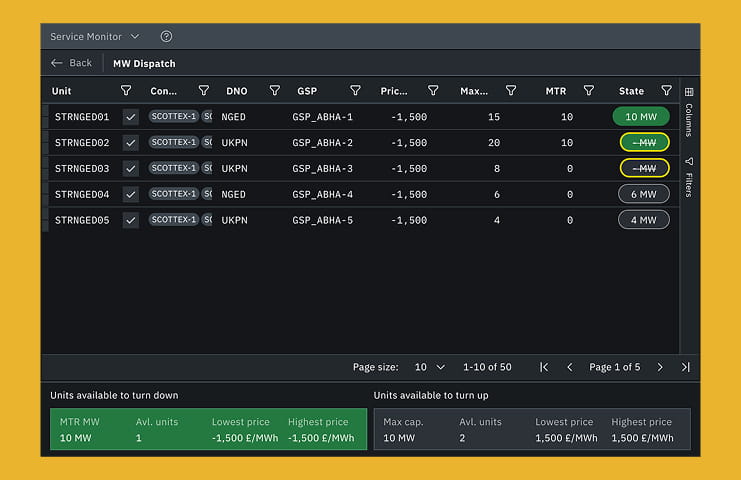
Task: Click the help question mark icon
Action: pos(166,37)
